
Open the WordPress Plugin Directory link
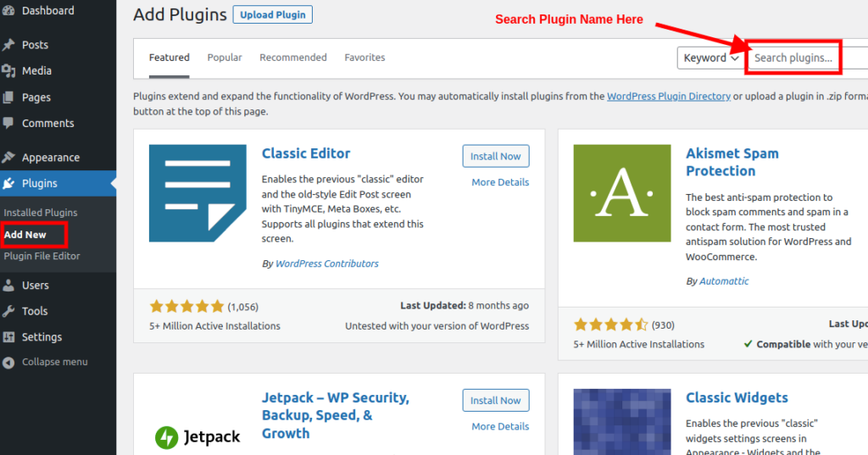669,97
